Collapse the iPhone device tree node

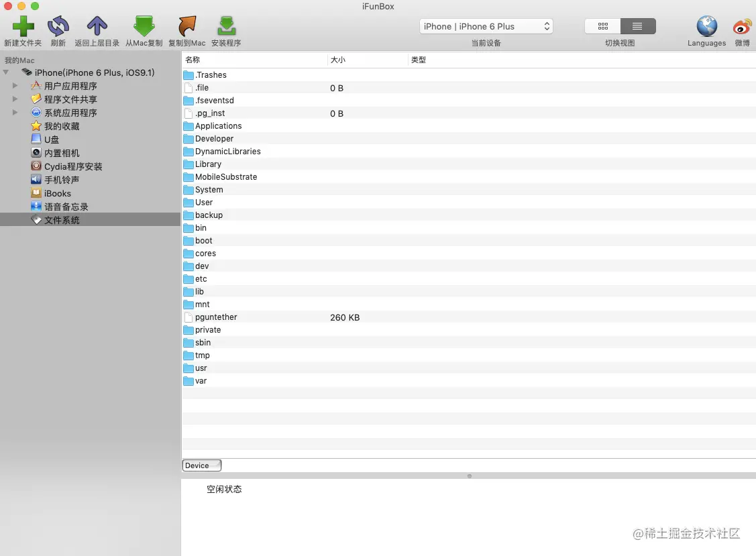[x=6, y=72]
